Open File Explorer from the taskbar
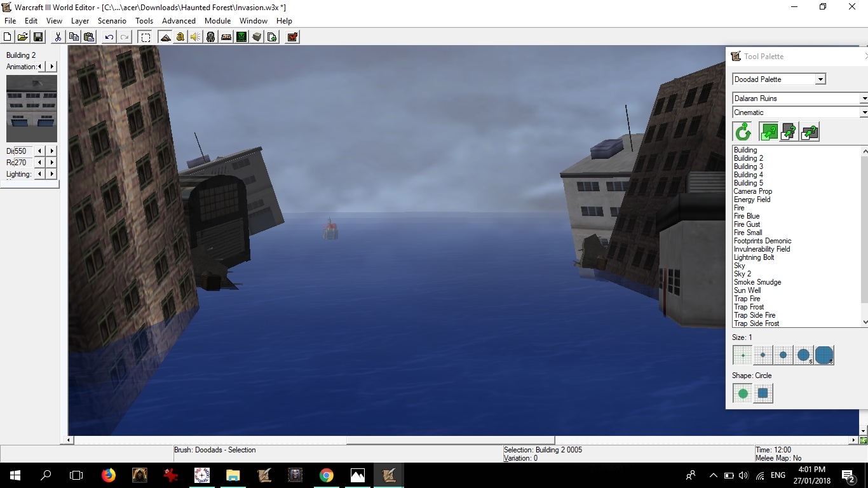 click(x=233, y=475)
